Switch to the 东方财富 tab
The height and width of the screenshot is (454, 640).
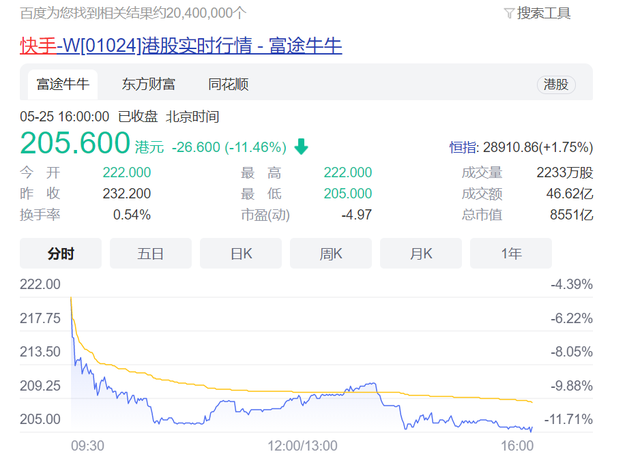point(149,84)
